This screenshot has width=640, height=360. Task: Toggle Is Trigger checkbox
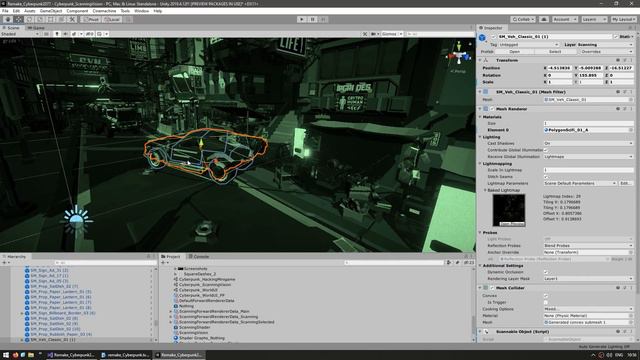[546, 302]
